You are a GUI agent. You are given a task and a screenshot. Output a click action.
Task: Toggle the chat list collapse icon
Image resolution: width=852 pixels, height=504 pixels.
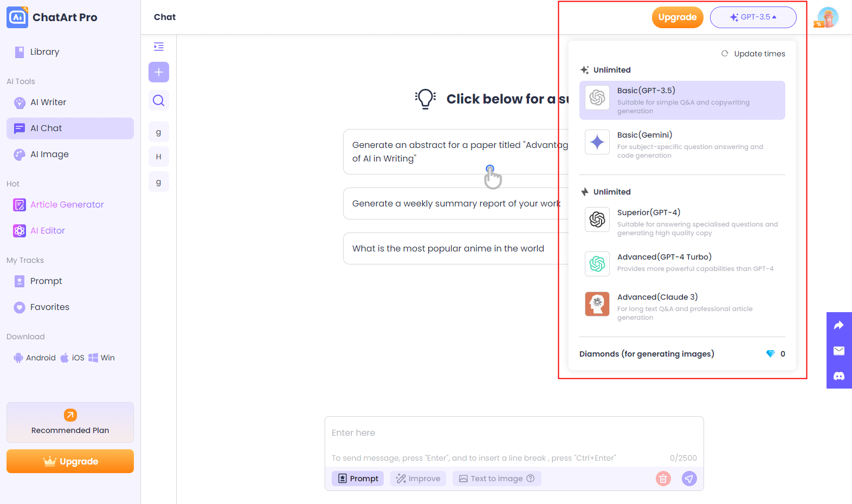(x=159, y=47)
